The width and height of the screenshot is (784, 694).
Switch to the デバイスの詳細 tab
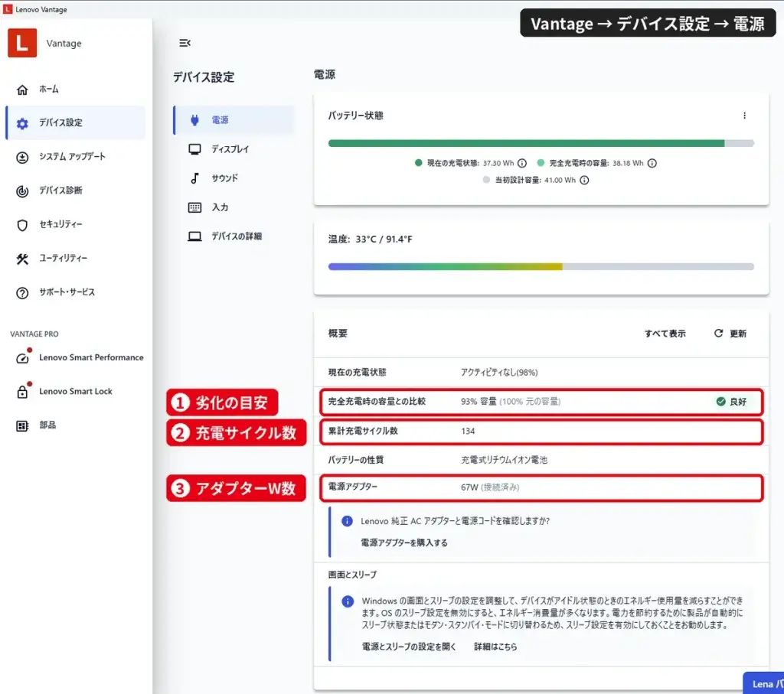(x=234, y=236)
